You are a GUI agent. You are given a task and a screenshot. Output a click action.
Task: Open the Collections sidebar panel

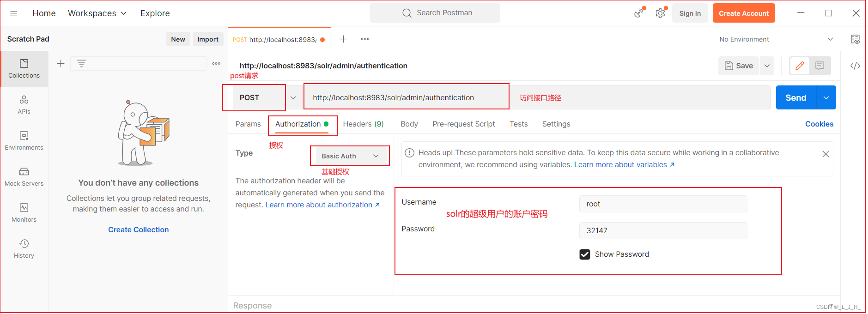[x=24, y=69]
